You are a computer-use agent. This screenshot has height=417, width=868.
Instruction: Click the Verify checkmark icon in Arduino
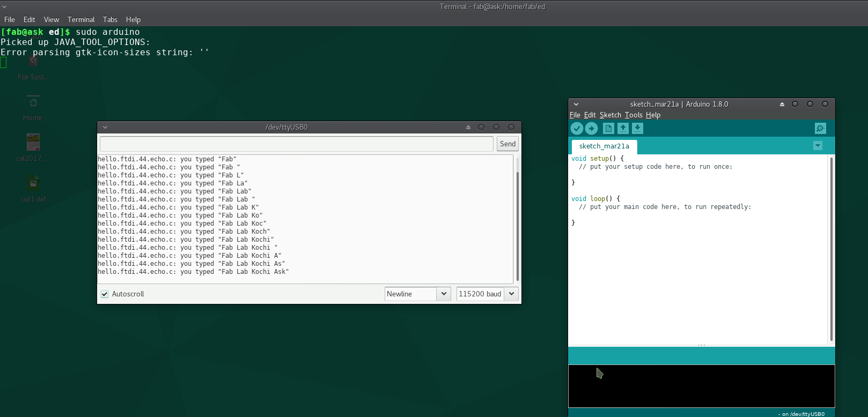click(x=577, y=129)
